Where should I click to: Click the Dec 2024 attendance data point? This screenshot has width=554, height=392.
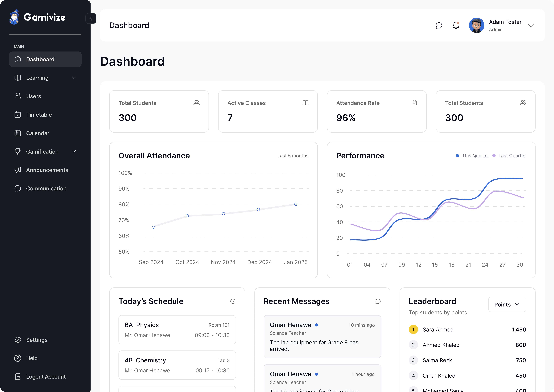point(258,210)
